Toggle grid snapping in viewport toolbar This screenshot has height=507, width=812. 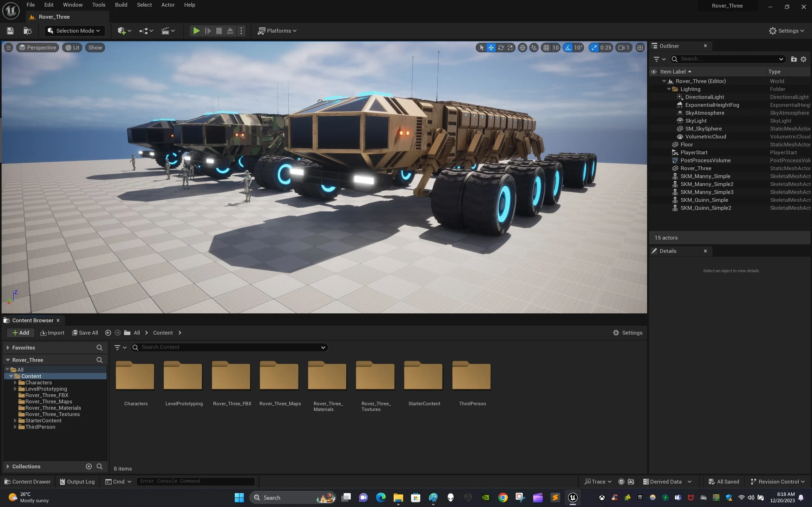pos(546,48)
